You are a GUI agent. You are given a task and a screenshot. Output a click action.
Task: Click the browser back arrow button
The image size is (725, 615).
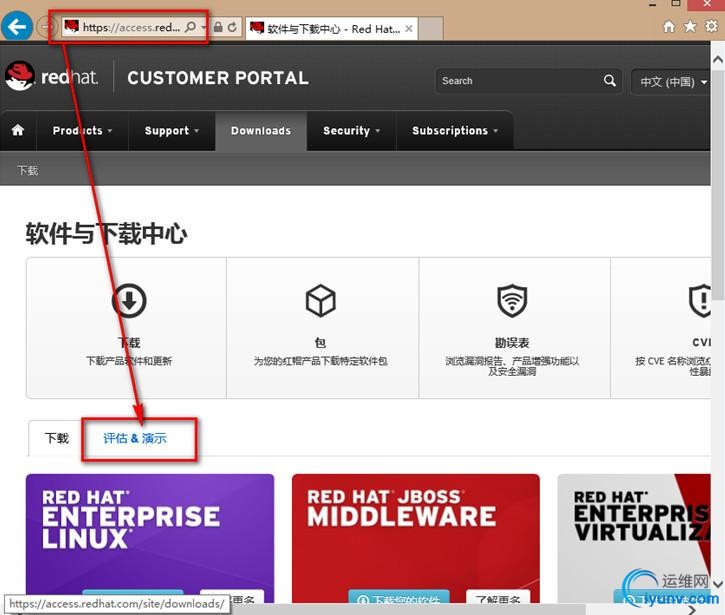pos(17,27)
